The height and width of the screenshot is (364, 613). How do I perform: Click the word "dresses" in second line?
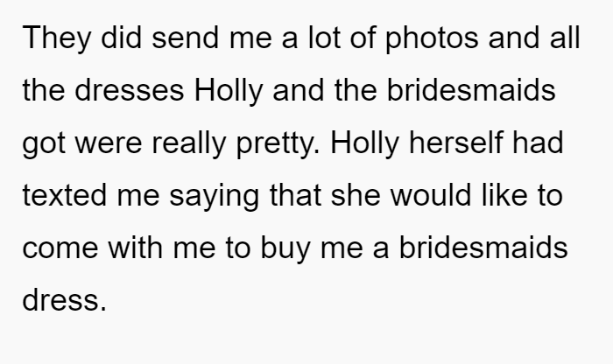129,90
